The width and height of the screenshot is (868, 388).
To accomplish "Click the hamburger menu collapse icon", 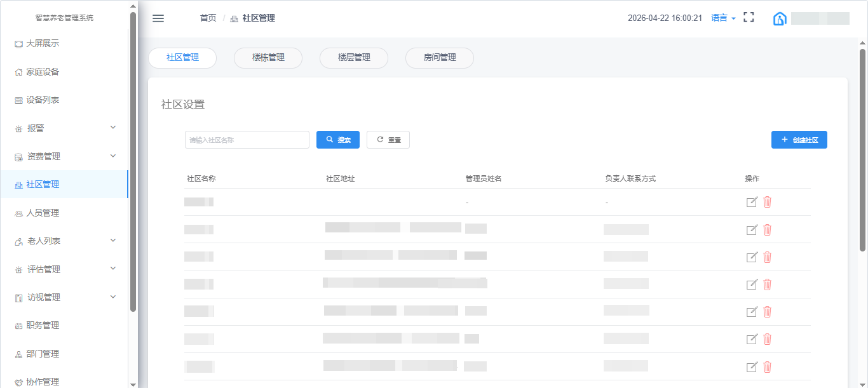I will coord(158,18).
